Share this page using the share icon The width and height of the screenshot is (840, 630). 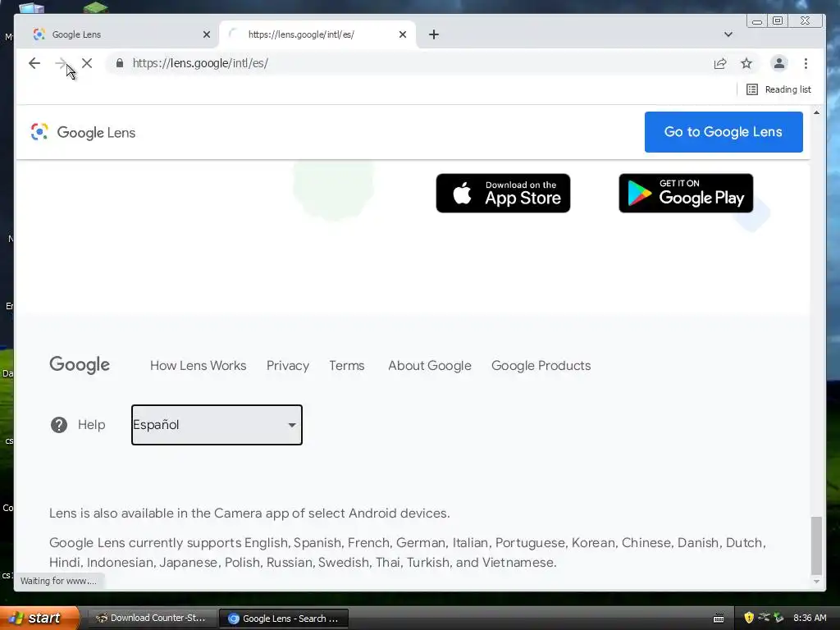click(720, 63)
